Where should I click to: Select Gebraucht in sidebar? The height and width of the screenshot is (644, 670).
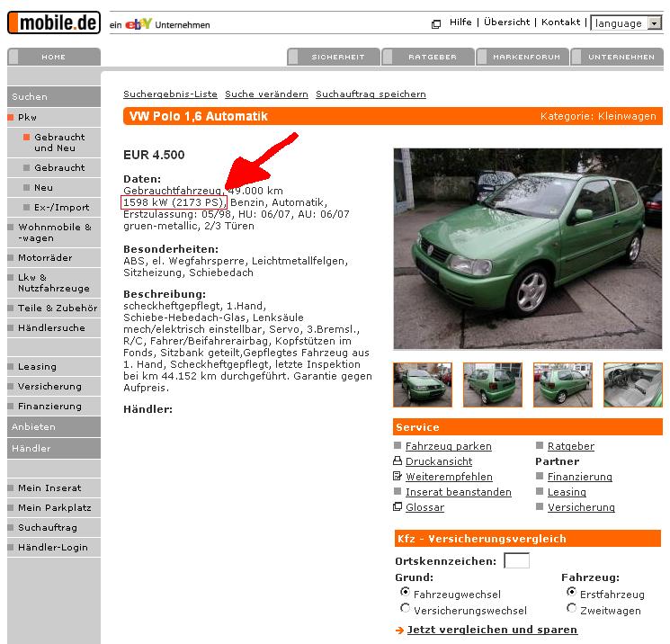pos(54,167)
